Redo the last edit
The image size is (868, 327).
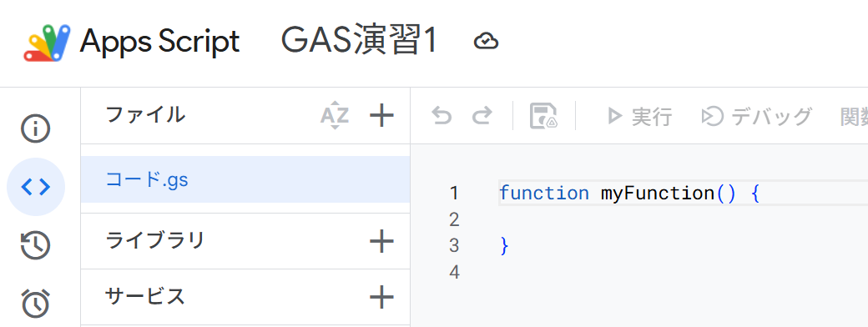(482, 116)
